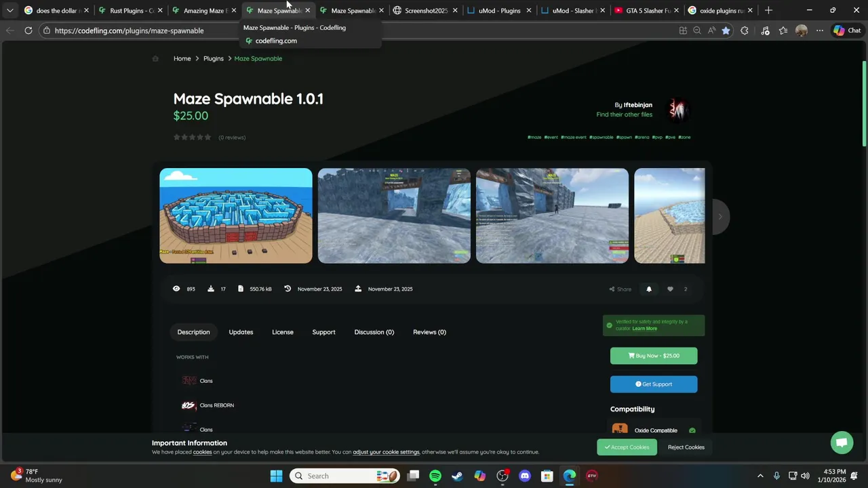
Task: Click the #maze event tag
Action: (x=574, y=137)
